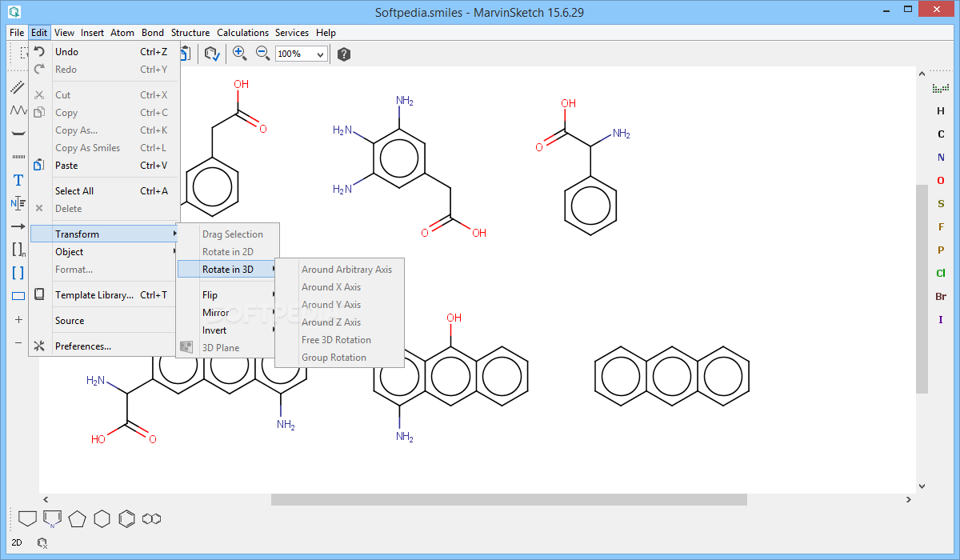Open Template Library from the Edit menu
The width and height of the screenshot is (960, 560).
(x=104, y=295)
